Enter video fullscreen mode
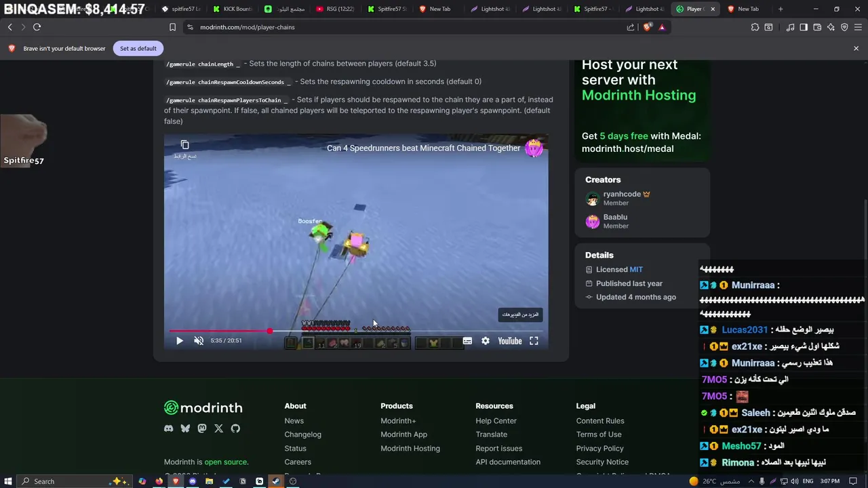The image size is (868, 488). point(534,341)
